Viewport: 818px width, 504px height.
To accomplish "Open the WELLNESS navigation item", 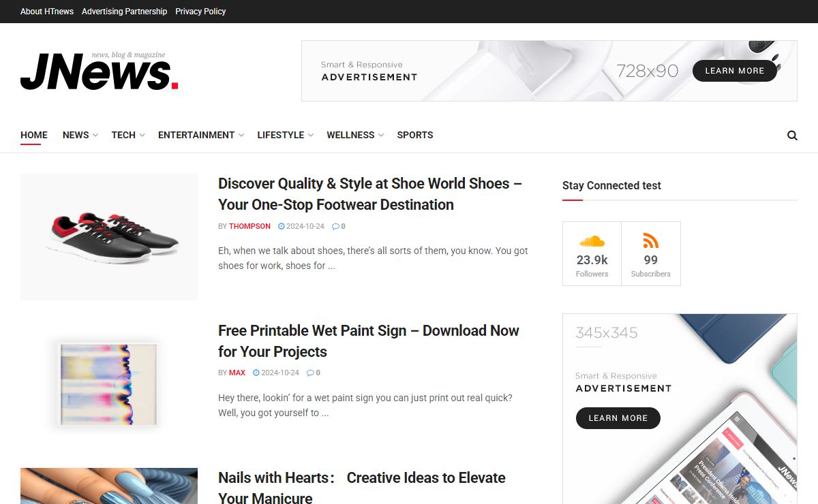I will coord(350,135).
